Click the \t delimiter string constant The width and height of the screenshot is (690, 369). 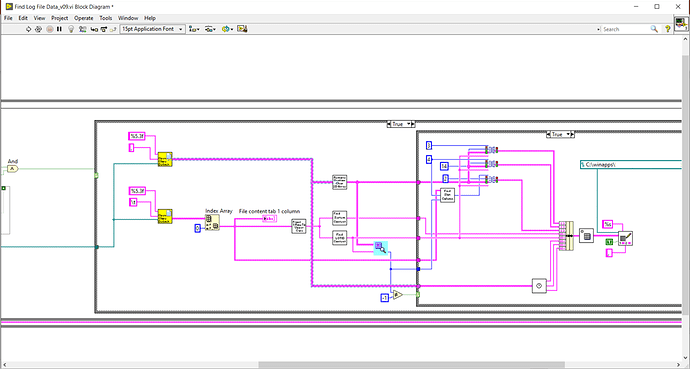pos(133,202)
